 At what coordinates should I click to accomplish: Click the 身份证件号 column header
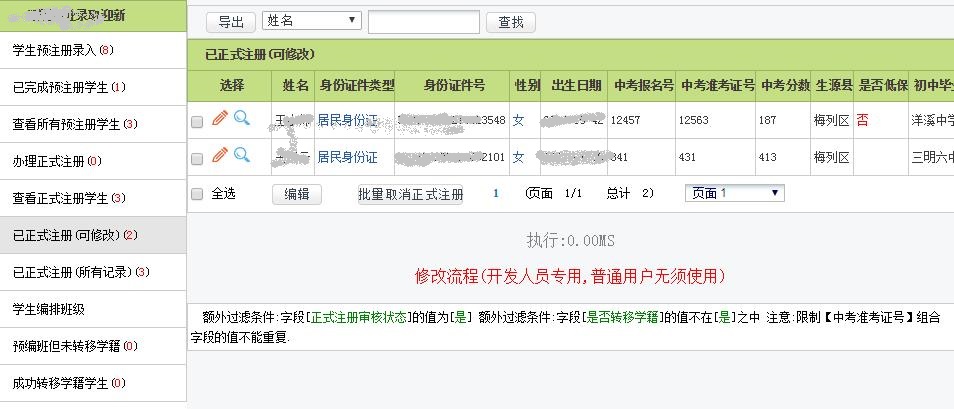(454, 85)
